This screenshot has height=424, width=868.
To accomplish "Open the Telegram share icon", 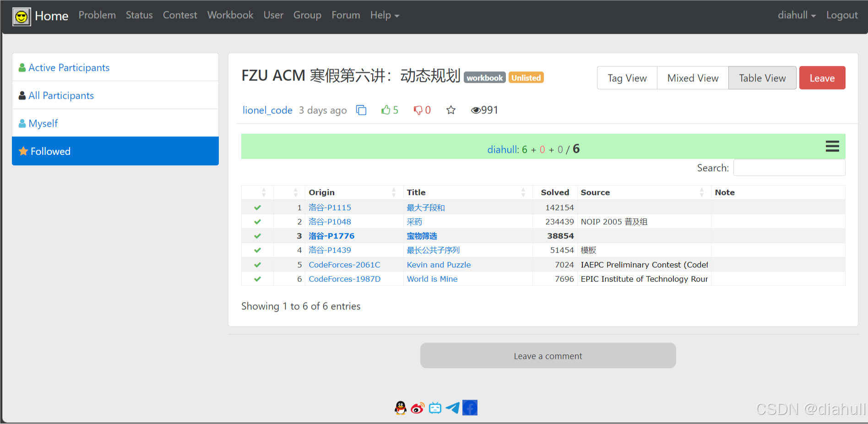I will click(x=452, y=408).
